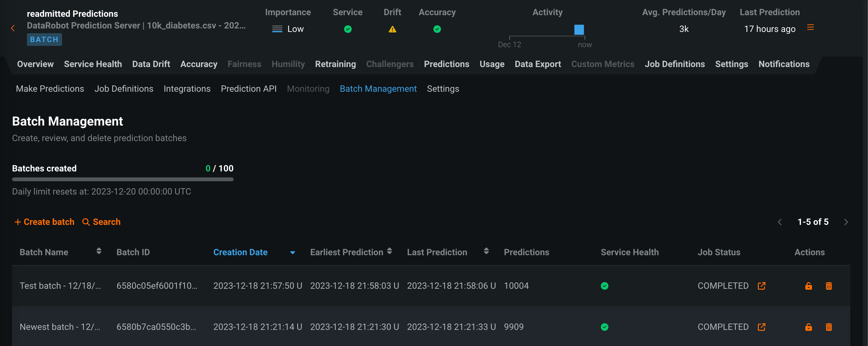Sort by the Last Prediction column
The height and width of the screenshot is (346, 868).
[486, 251]
